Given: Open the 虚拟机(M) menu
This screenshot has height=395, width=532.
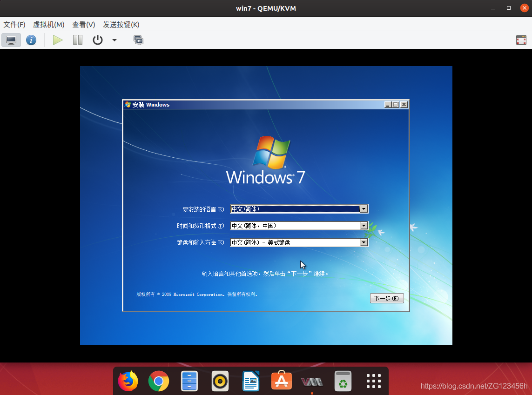Looking at the screenshot, I should [x=48, y=24].
